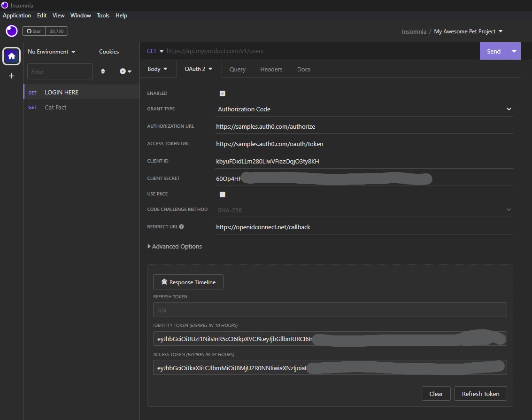532x420 pixels.
Task: Open the create request plus dropdown
Action: tap(125, 71)
